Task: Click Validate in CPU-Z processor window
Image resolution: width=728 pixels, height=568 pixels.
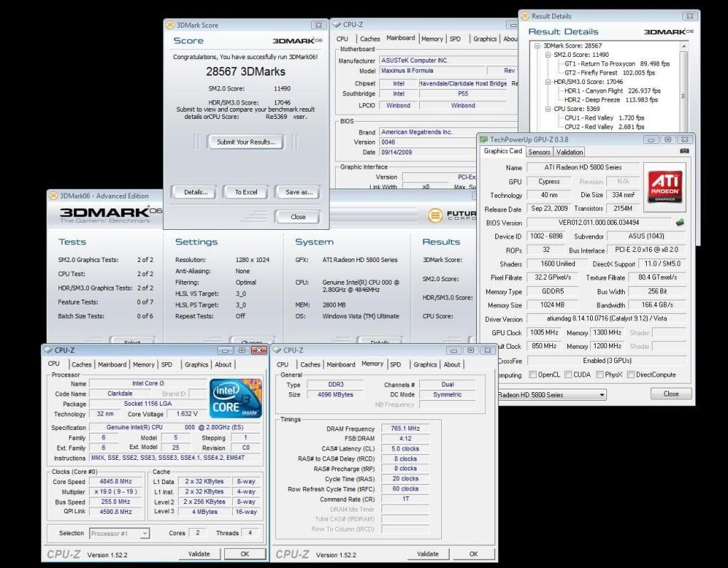Action: click(199, 554)
